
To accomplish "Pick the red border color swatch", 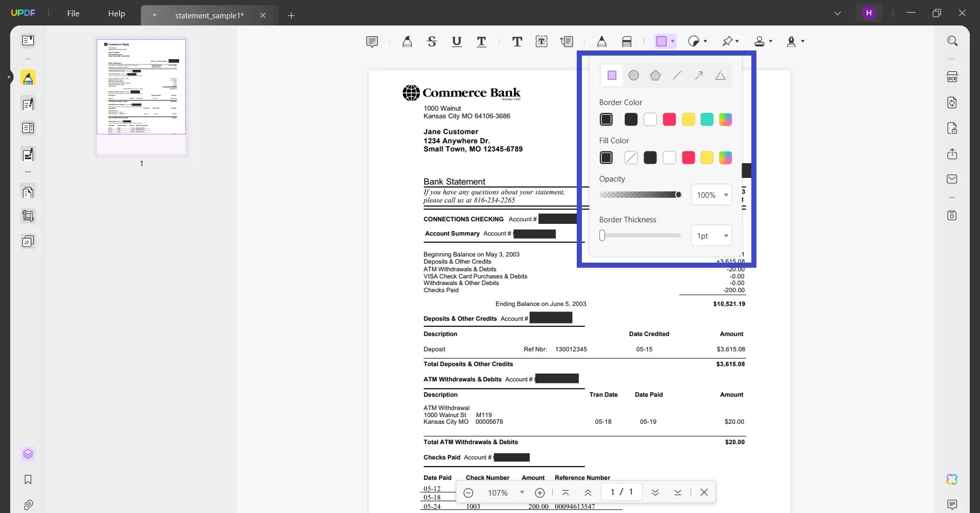I will 669,119.
